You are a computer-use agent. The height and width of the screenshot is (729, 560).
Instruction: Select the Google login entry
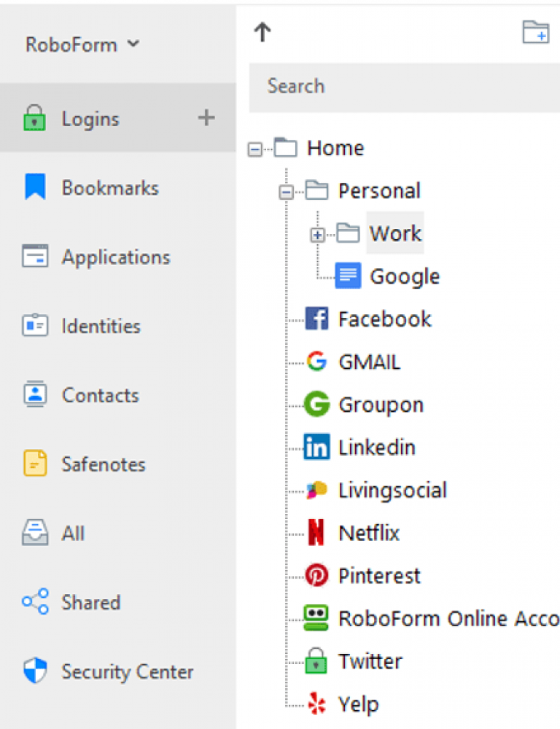click(x=404, y=276)
